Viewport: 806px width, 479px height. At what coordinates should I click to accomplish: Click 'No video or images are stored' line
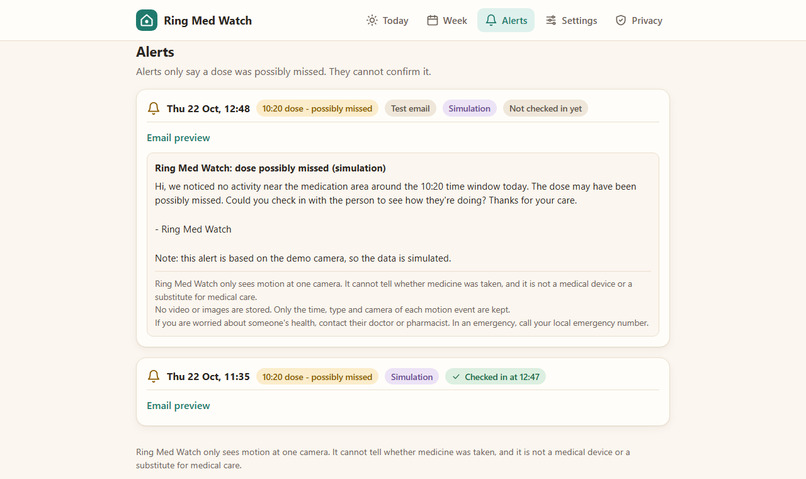(333, 309)
